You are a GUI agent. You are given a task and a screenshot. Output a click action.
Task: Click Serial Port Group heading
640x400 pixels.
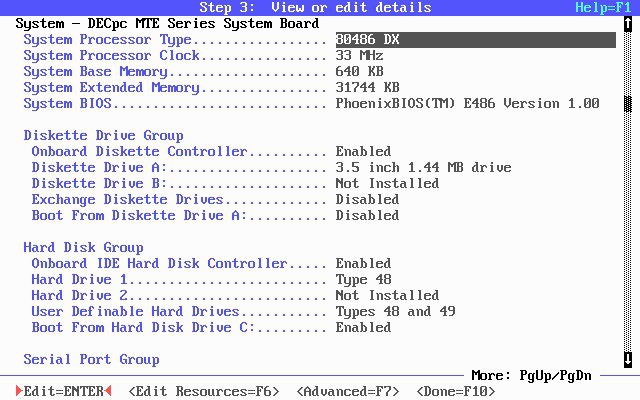pyautogui.click(x=91, y=359)
